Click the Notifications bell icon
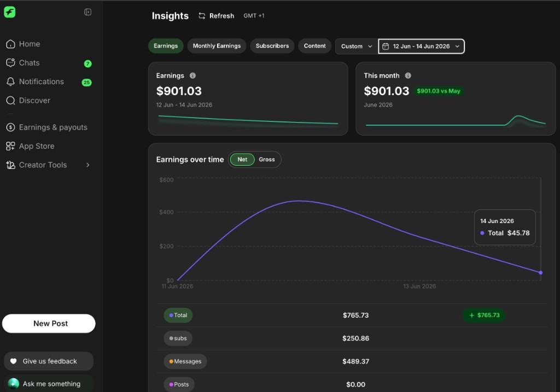The width and height of the screenshot is (560, 392). (x=11, y=82)
